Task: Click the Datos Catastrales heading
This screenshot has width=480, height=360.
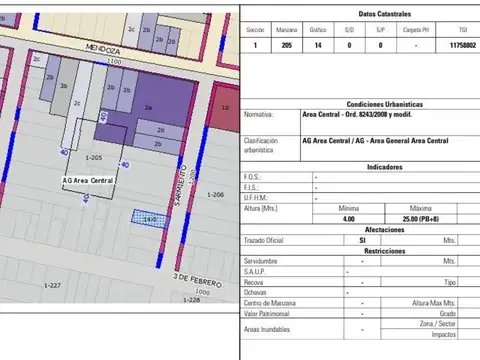Action: (385, 14)
